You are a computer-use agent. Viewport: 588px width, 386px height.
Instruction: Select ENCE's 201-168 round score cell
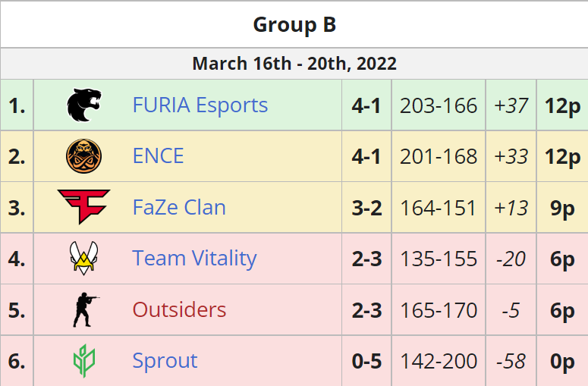[439, 156]
